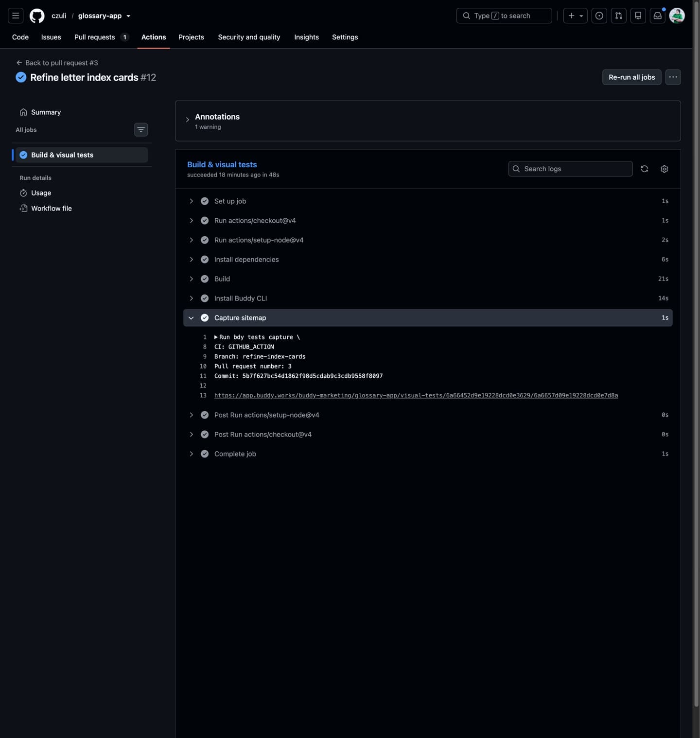Open the Security and quality tab

(x=249, y=37)
